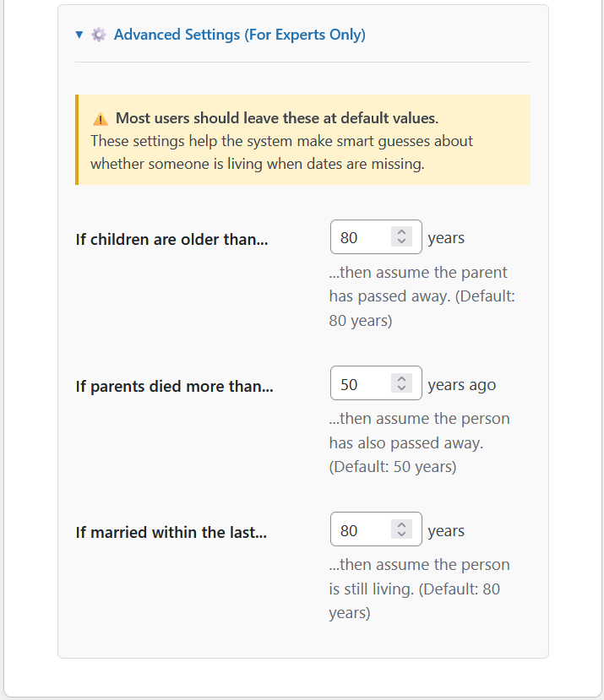Increment the parents-died years ago value

[402, 379]
